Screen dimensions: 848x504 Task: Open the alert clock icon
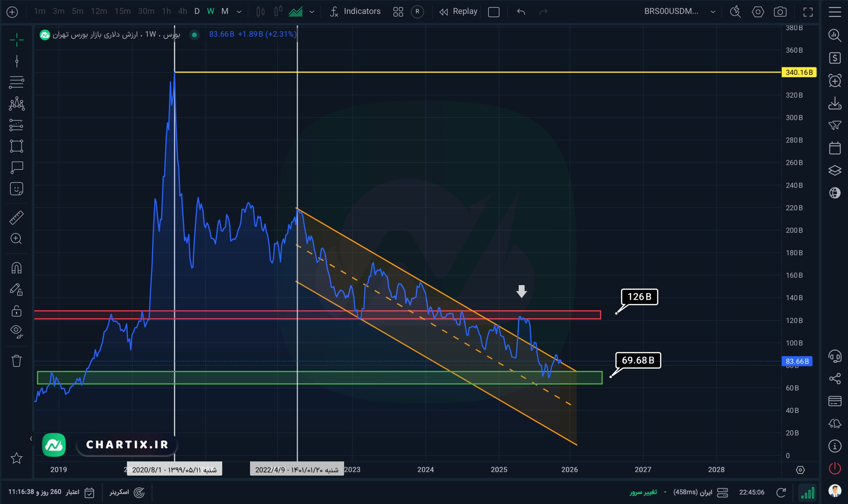(835, 81)
